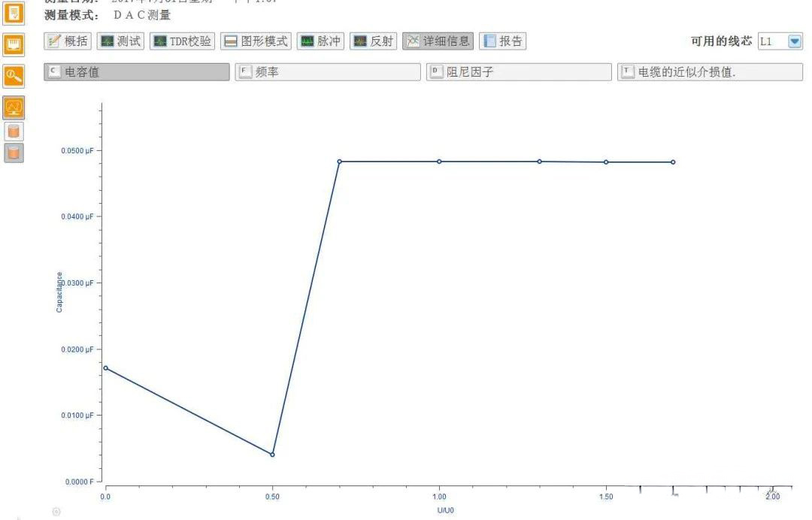Switch to 图形模式 view
Image resolution: width=812 pixels, height=520 pixels.
tap(256, 41)
